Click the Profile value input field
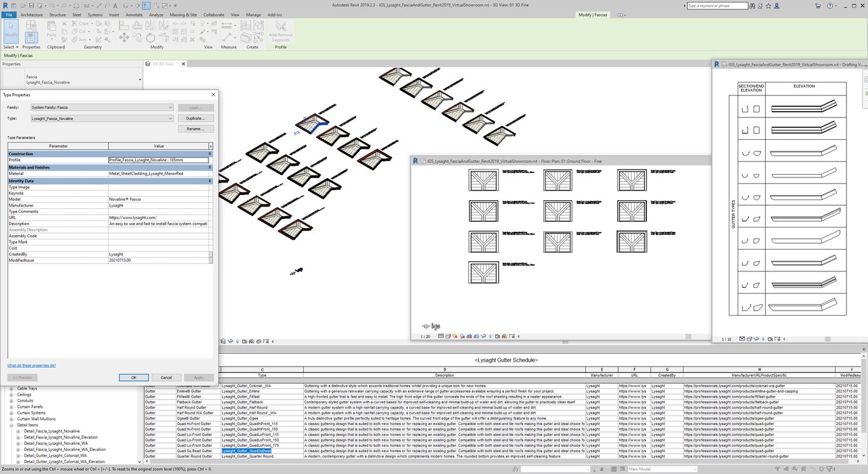Viewport: 868px width, 474px height. pyautogui.click(x=158, y=160)
